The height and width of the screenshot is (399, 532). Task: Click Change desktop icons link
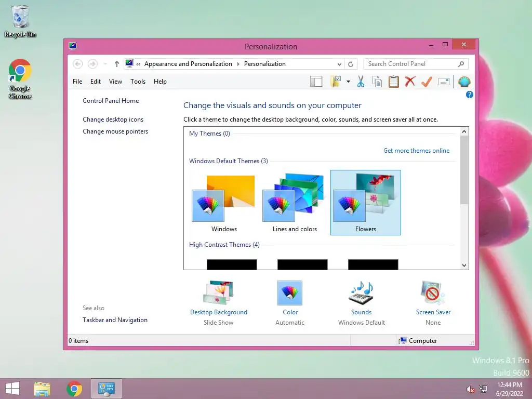point(113,119)
